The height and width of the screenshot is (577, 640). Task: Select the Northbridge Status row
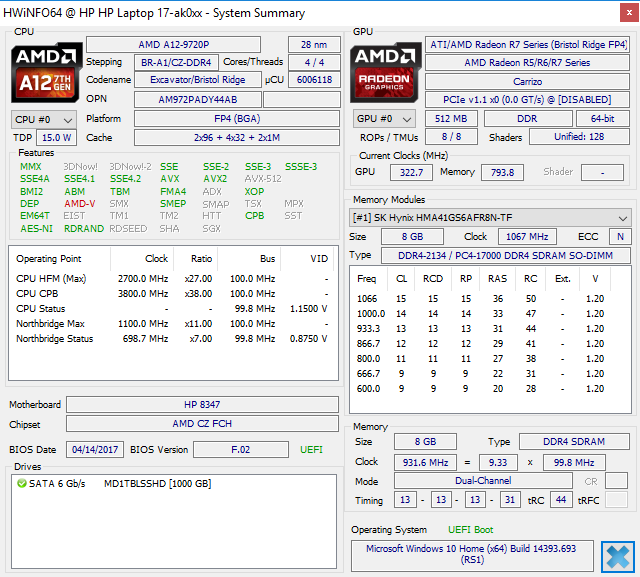173,339
